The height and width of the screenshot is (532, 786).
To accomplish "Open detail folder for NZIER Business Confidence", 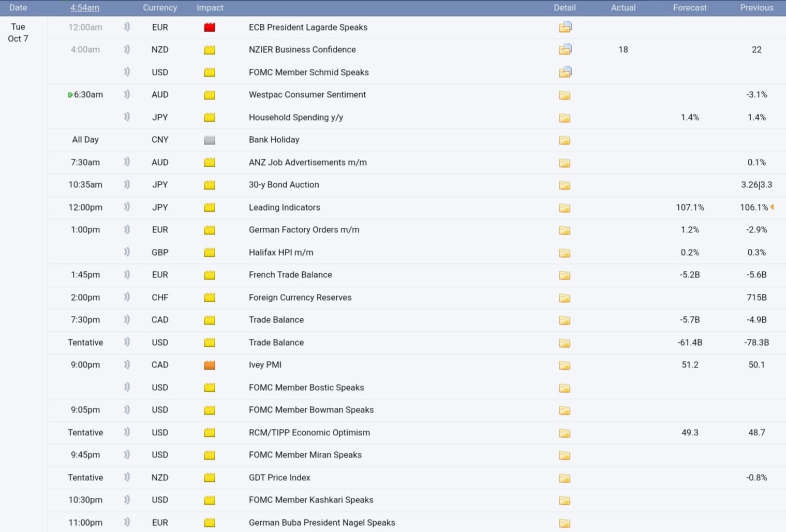I will pos(565,50).
